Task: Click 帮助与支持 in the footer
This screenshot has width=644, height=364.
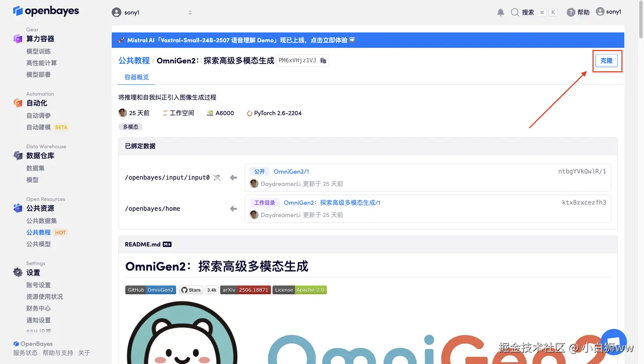Action: pyautogui.click(x=58, y=353)
